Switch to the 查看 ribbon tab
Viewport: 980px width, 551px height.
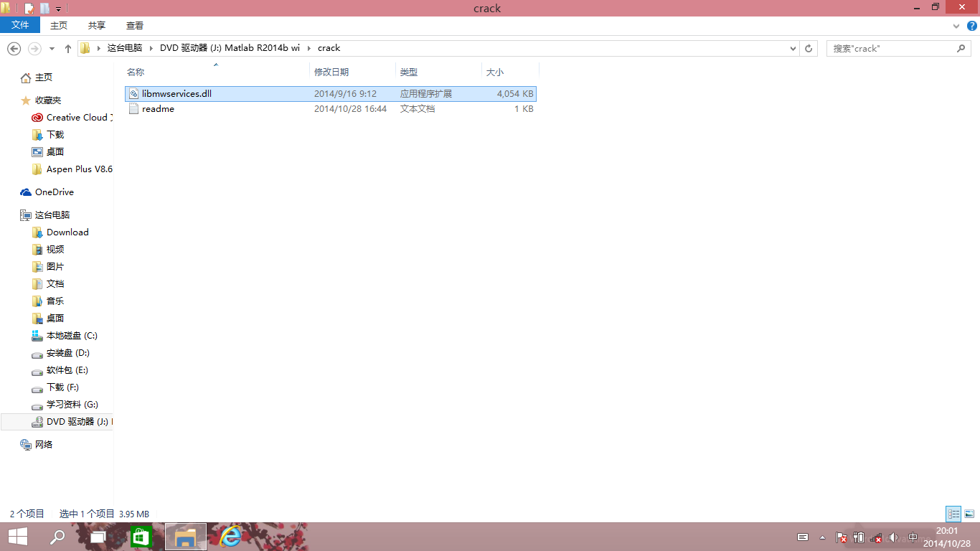135,25
